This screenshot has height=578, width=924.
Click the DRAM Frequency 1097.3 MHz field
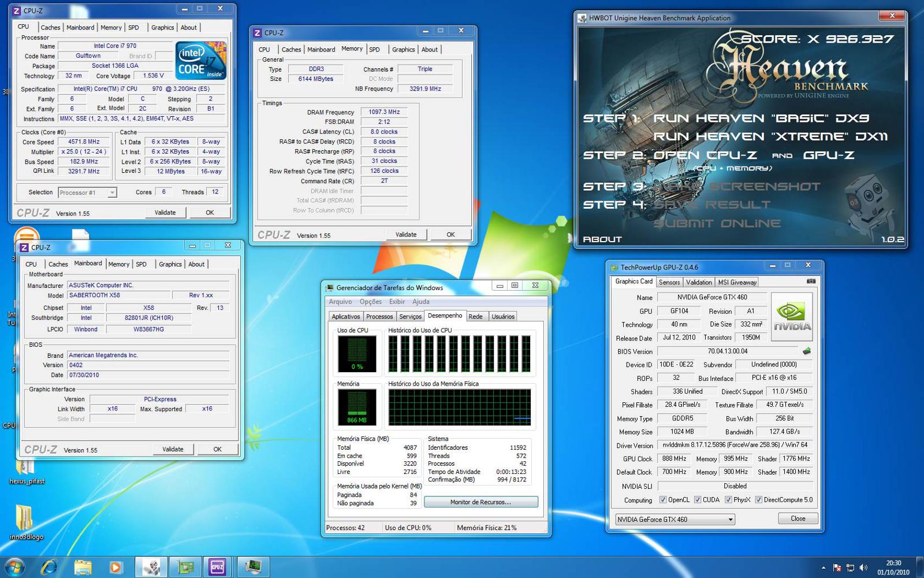point(384,112)
